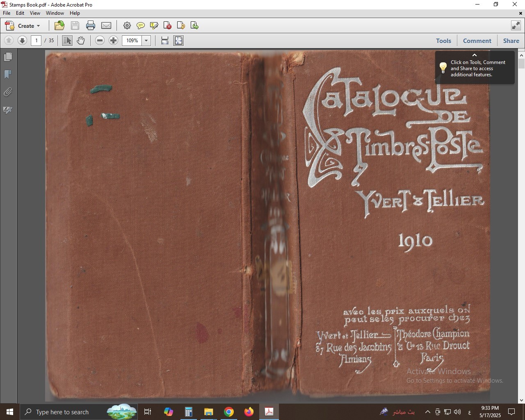Click Adobe Acrobat taskbar icon
525x420 pixels.
(269, 412)
